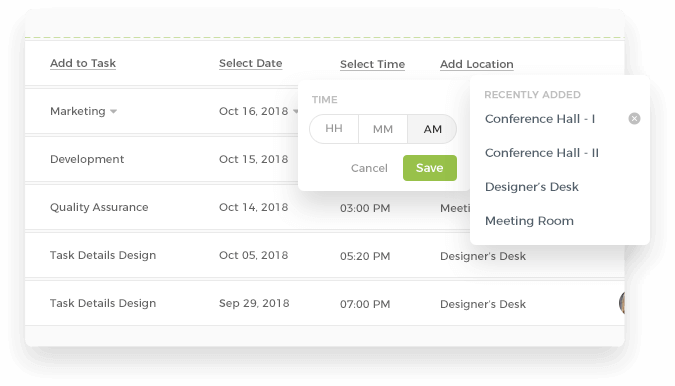The width and height of the screenshot is (675, 386).
Task: Choose Conference Hall - II location
Action: point(542,153)
